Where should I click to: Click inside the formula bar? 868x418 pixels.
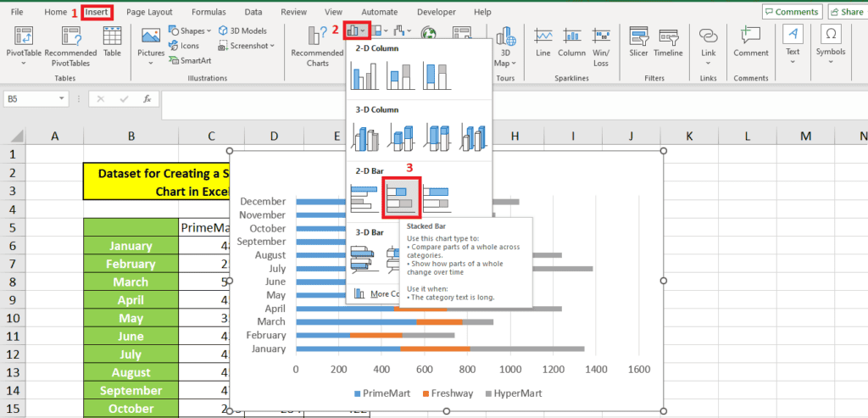pyautogui.click(x=515, y=103)
